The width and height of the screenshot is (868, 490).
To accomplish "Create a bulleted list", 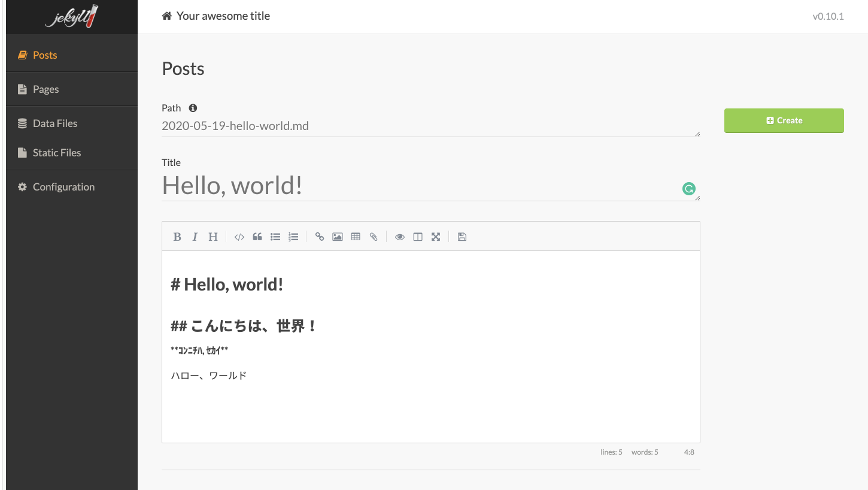I will pyautogui.click(x=275, y=237).
